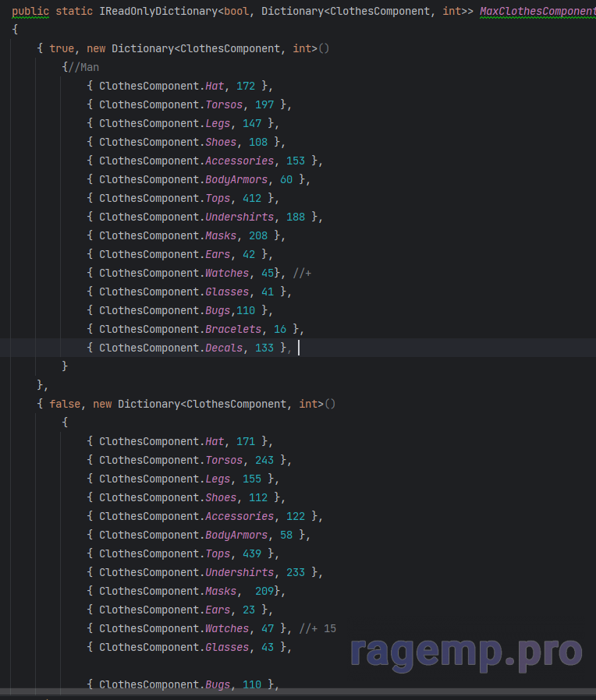Click the Accessories value 122
The width and height of the screenshot is (596, 700).
tap(296, 516)
